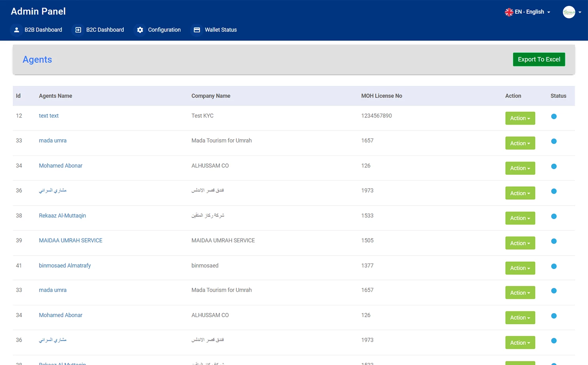The height and width of the screenshot is (365, 588).
Task: Expand the Action dropdown for Mohamed Abonar
Action: tap(520, 168)
